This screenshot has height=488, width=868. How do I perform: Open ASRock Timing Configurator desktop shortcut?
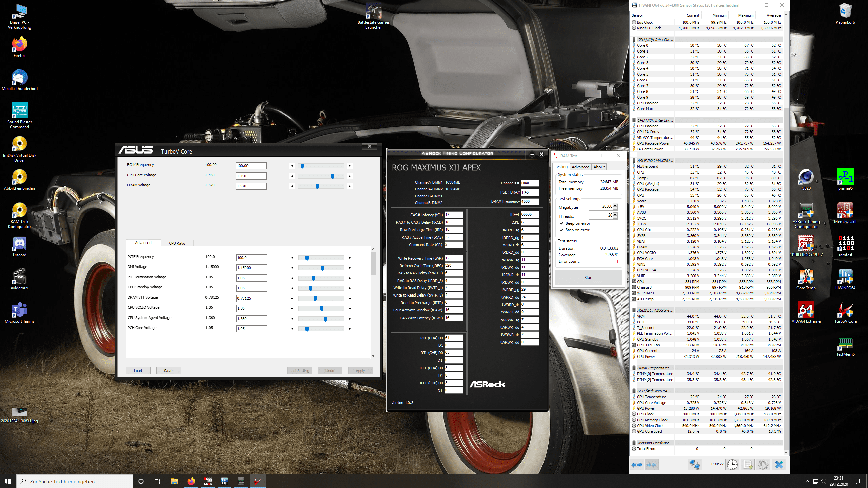point(806,216)
